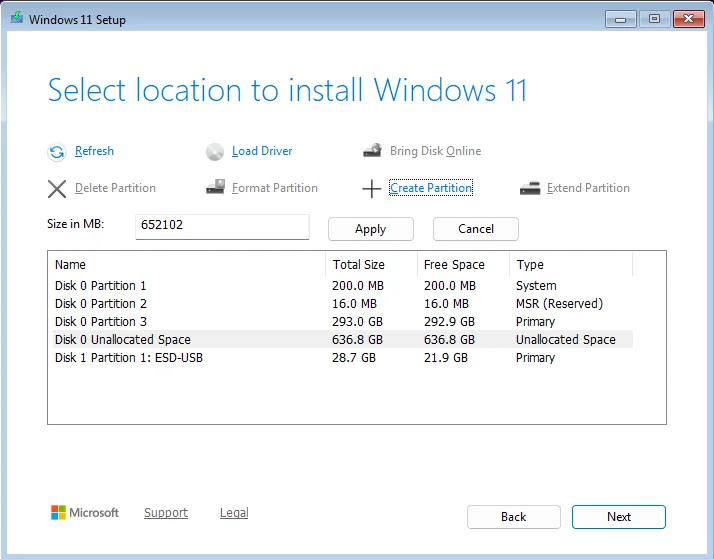Image resolution: width=714 pixels, height=559 pixels.
Task: Open the Legal link
Action: [x=234, y=513]
